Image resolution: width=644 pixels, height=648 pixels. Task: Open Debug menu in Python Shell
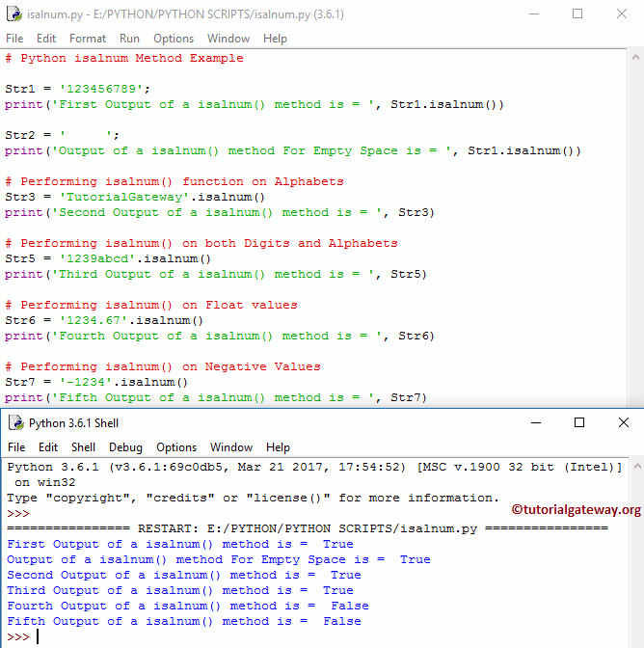tap(125, 447)
